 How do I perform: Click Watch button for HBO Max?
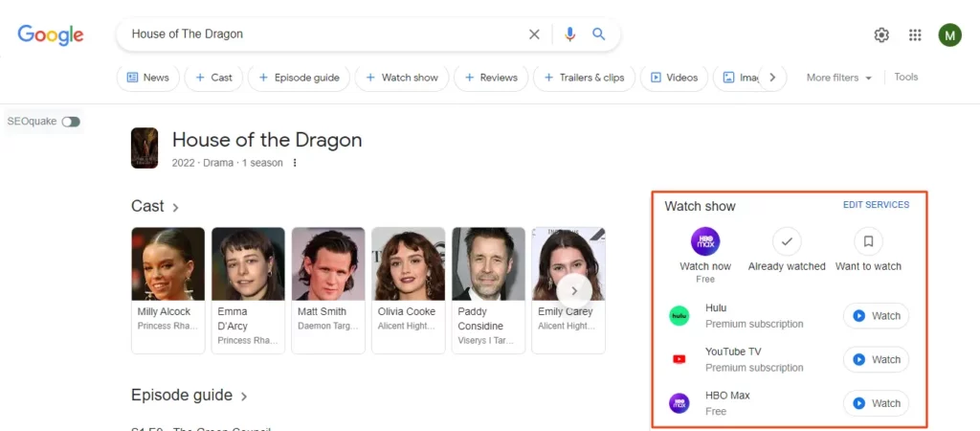[x=876, y=403]
